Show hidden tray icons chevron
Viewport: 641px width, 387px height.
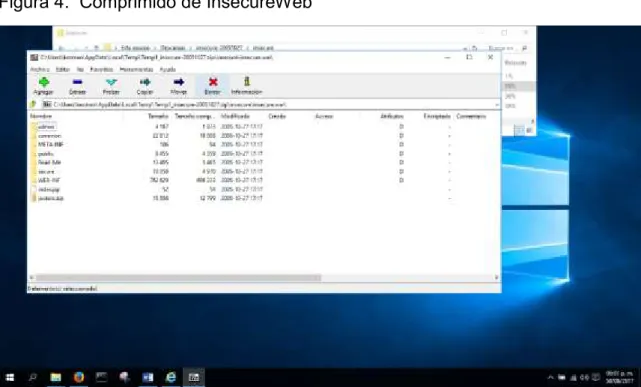[551, 378]
